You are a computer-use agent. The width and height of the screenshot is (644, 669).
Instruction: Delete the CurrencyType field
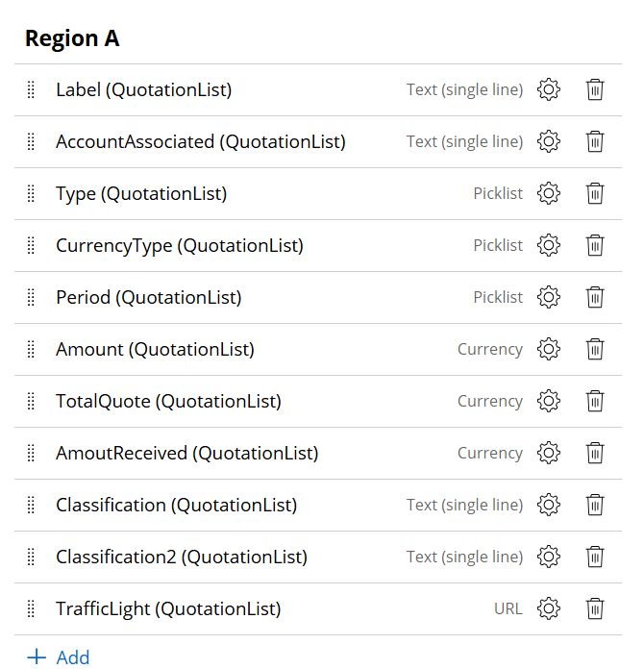[x=595, y=245]
